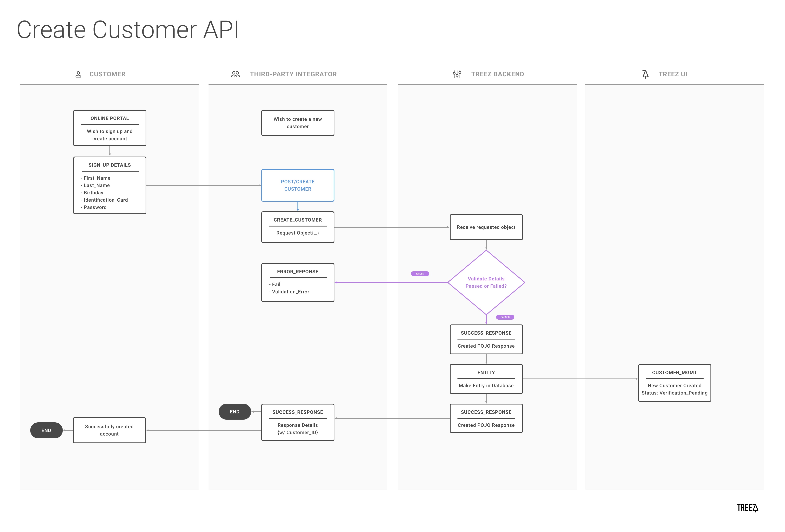Click the purple FAILED label pill
The image size is (785, 532).
(x=420, y=274)
